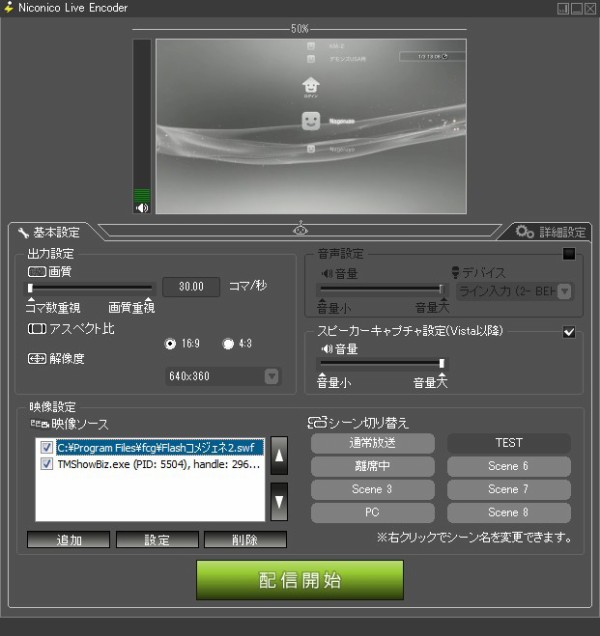Mute audio via speaker icon under level meter
This screenshot has width=600, height=636.
[x=142, y=208]
